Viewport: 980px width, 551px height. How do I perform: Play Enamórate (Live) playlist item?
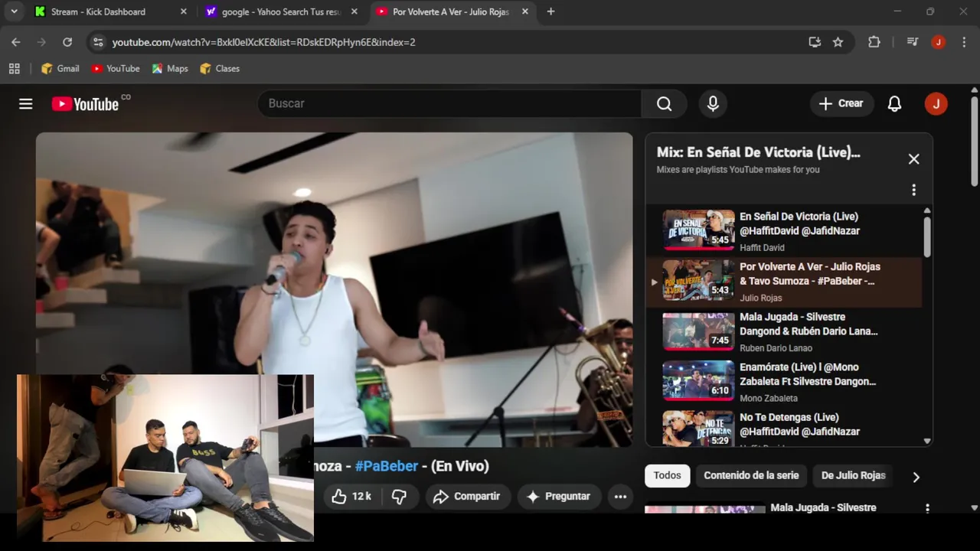click(784, 382)
